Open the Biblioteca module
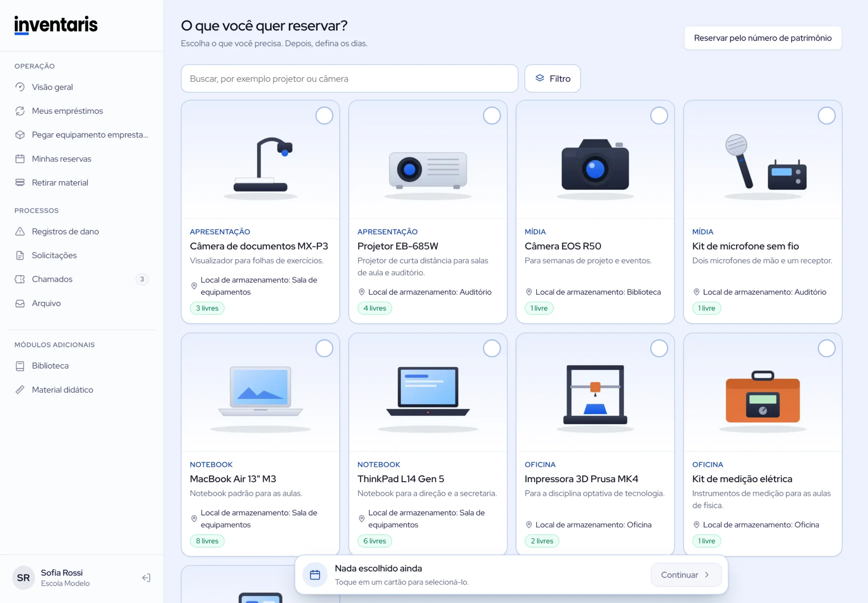The height and width of the screenshot is (603, 868). [82, 366]
